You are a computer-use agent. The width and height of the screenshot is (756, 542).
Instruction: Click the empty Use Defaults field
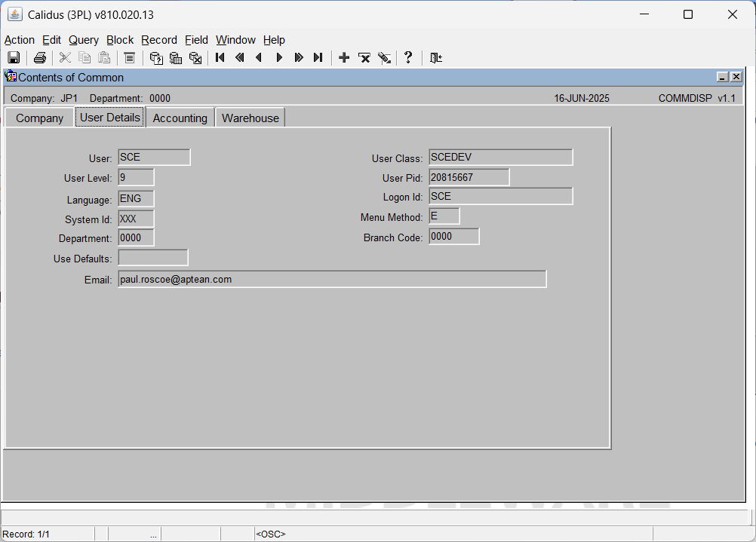pos(153,258)
